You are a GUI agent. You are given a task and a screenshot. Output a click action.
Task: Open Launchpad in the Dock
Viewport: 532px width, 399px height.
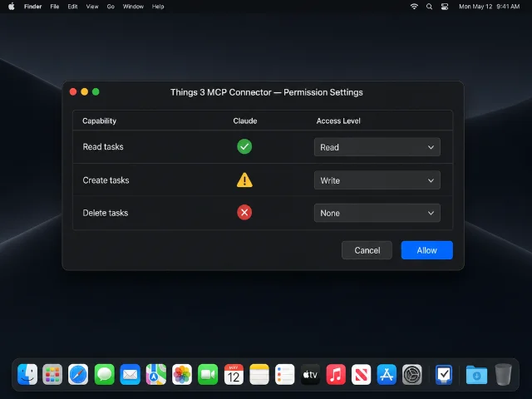coord(52,375)
